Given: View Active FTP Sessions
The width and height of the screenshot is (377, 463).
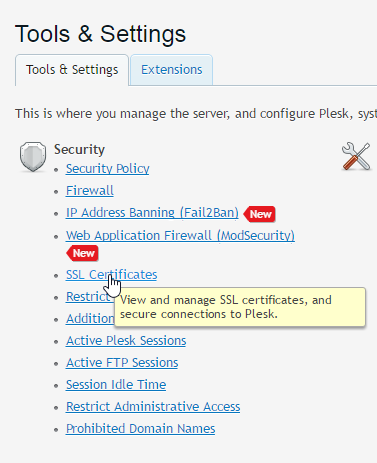Looking at the screenshot, I should pos(122,363).
